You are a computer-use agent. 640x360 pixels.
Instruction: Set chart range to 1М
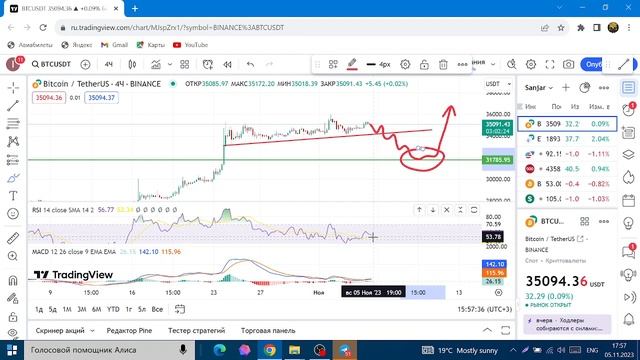coord(67,309)
